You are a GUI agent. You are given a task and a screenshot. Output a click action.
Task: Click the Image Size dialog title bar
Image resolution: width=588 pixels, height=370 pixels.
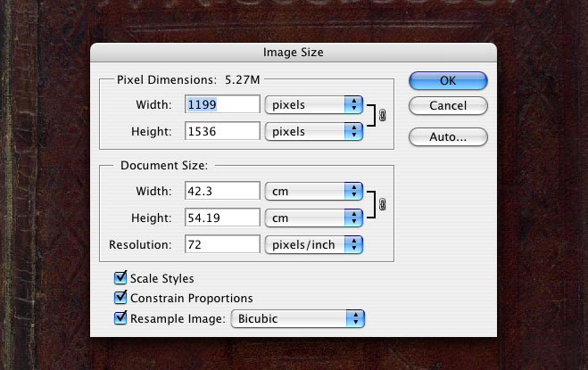point(294,52)
